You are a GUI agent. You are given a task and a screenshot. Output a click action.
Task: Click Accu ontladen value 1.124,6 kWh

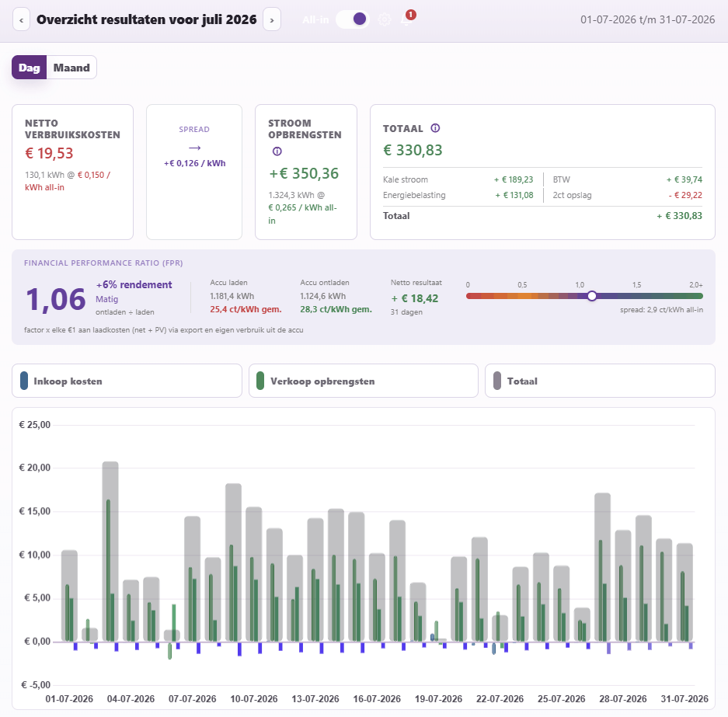pyautogui.click(x=322, y=296)
